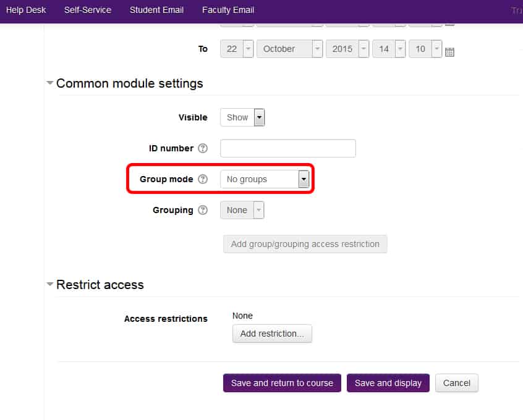Viewport: 523px width, 420px height.
Task: Click the Grouping help question mark icon
Action: (x=203, y=210)
